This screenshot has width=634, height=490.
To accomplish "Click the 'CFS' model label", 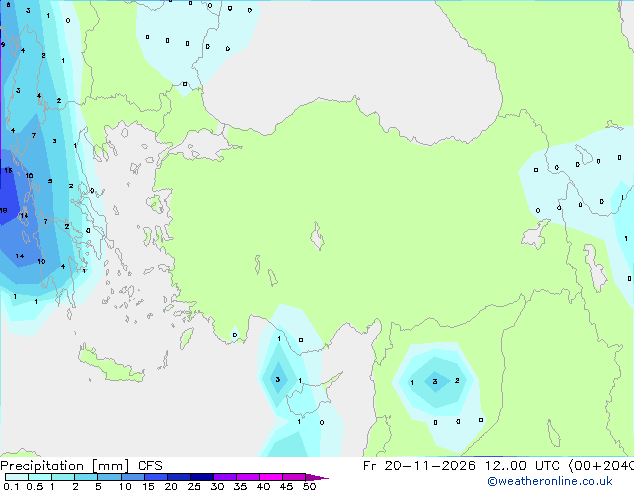I will (150, 466).
